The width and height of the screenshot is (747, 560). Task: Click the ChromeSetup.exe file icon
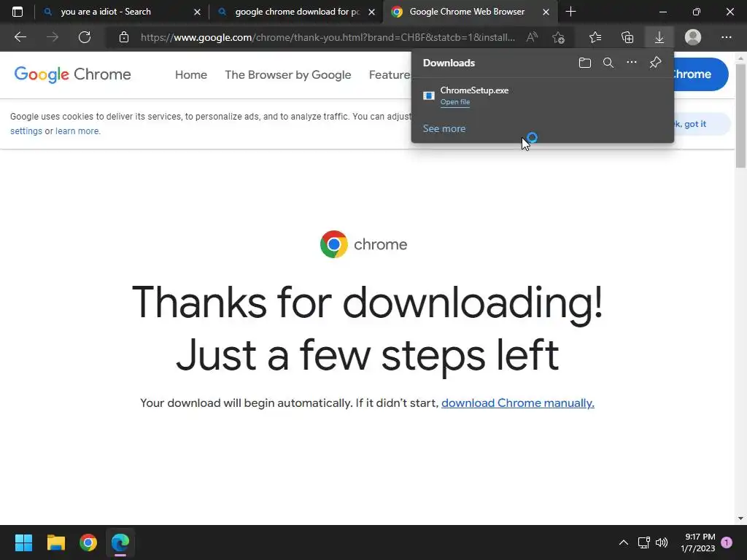click(x=429, y=96)
